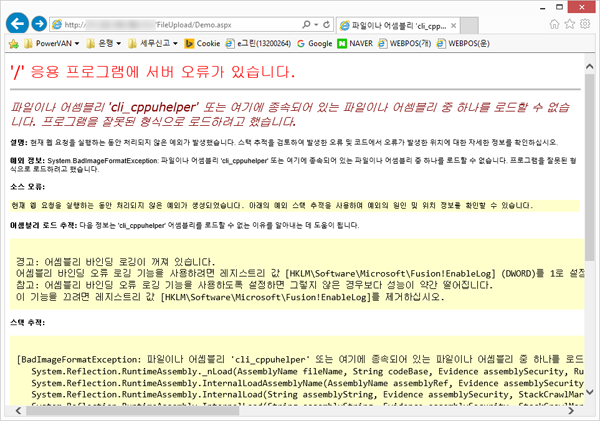Open the 은행 favorites folder
Viewport: 600px width, 421px height.
pos(104,44)
